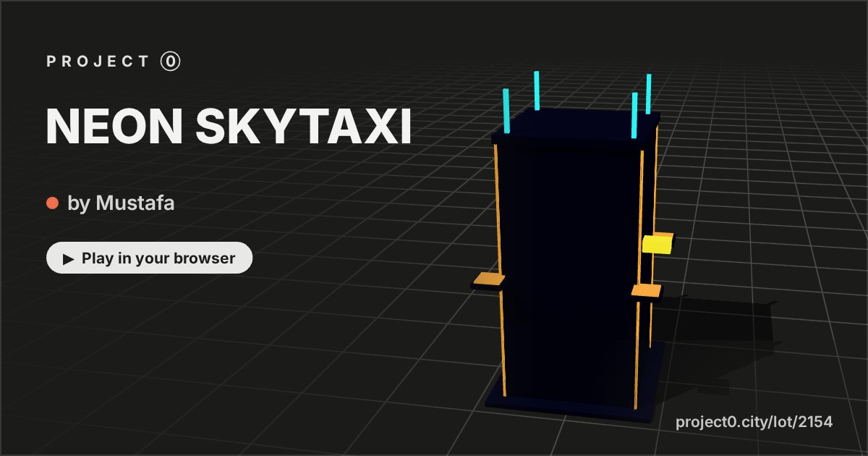Open the project0.city/lot/2154 link

pos(754,422)
